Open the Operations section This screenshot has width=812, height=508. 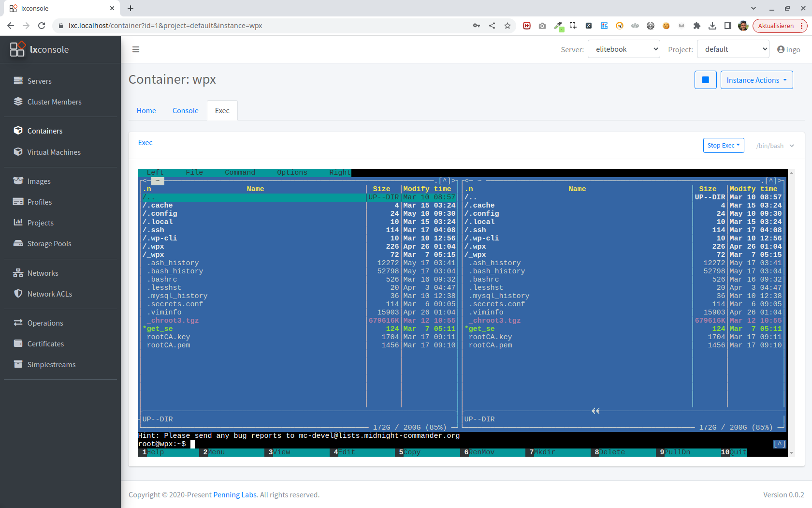click(45, 323)
